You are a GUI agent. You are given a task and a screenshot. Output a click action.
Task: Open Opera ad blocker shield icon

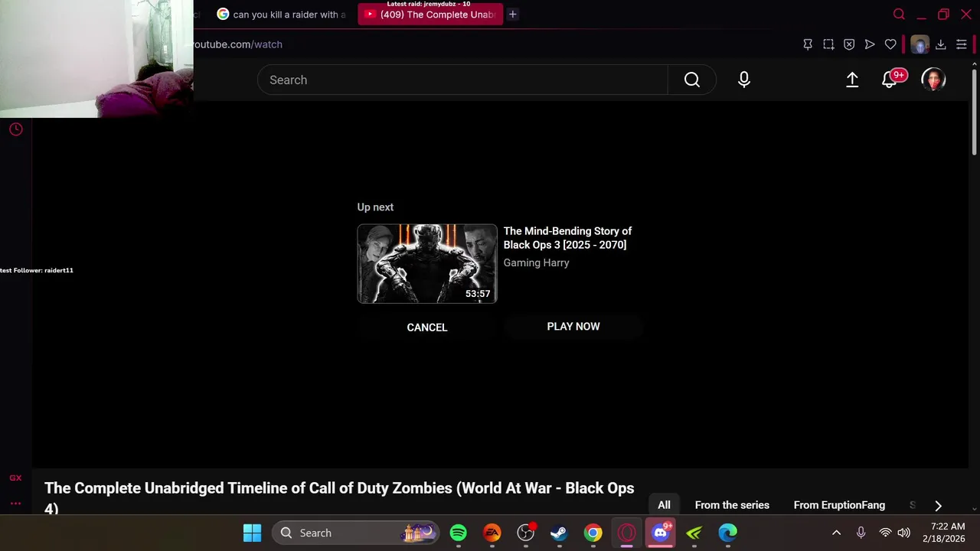849,44
